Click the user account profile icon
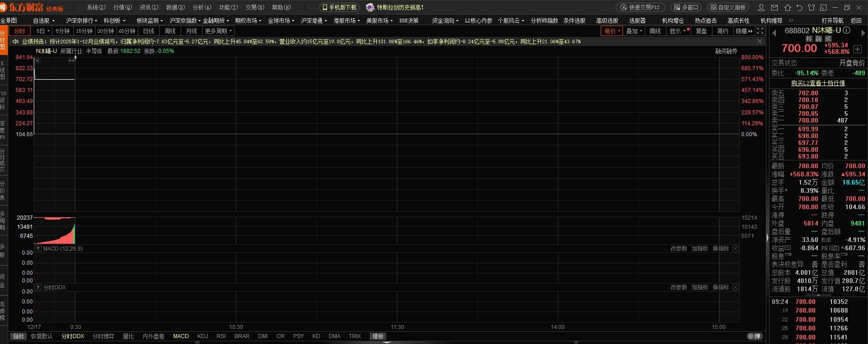Screen dimensions: 868x344 click(761, 8)
